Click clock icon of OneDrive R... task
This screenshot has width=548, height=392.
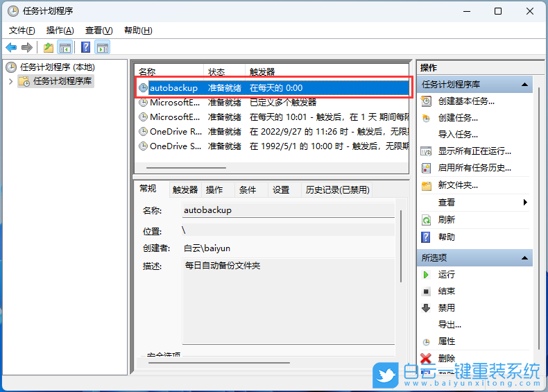tap(143, 132)
